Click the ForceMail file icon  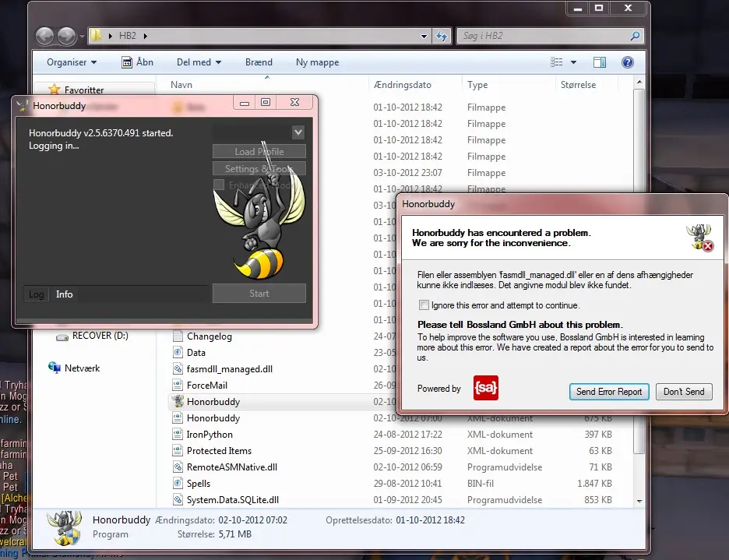(178, 385)
